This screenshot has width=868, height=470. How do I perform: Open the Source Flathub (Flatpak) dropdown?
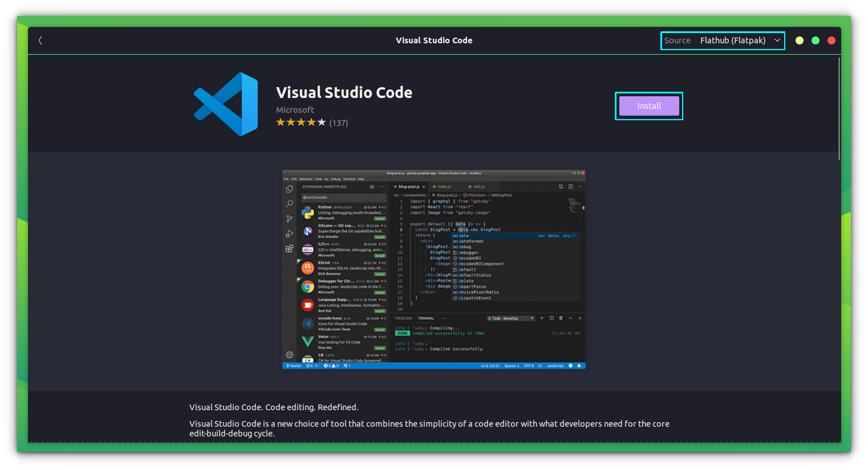click(x=723, y=40)
